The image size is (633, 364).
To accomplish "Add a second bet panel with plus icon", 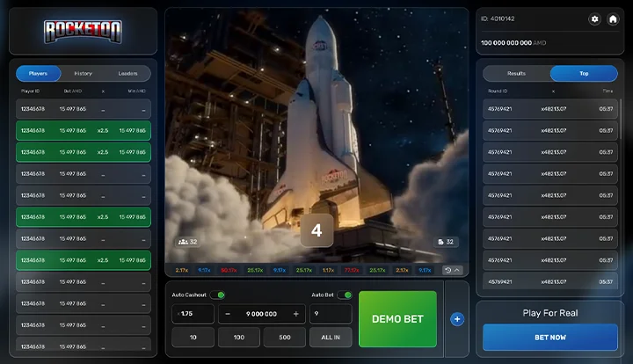I will (x=457, y=319).
